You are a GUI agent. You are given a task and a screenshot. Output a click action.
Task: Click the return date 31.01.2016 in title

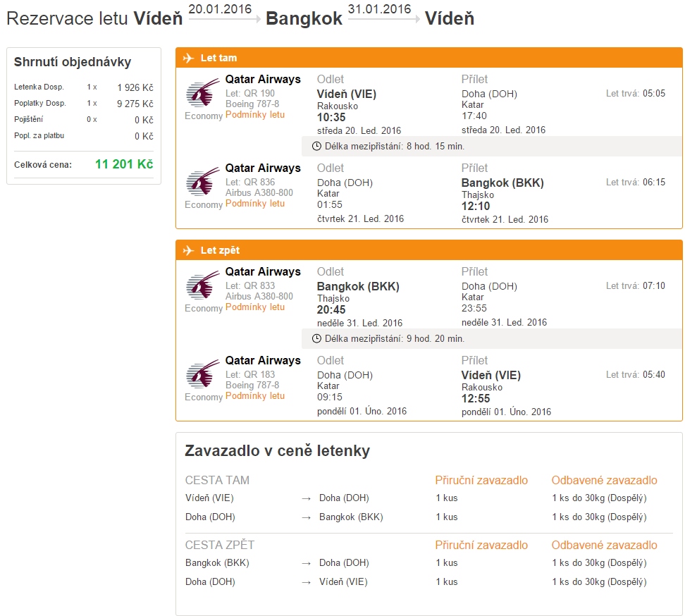click(379, 9)
